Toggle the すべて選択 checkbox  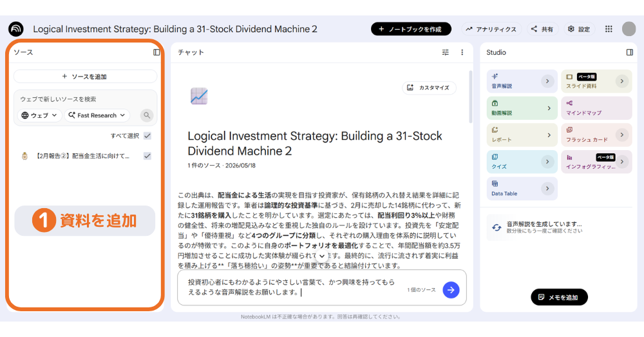click(x=147, y=135)
